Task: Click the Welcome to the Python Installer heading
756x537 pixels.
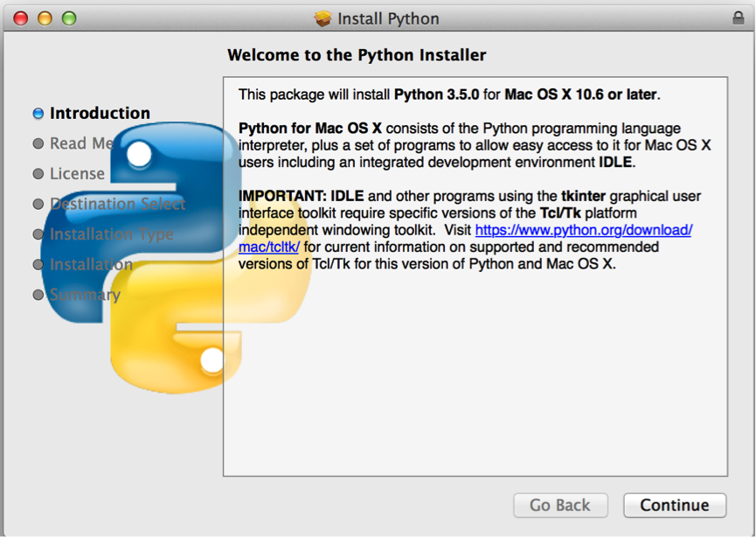Action: pos(357,55)
